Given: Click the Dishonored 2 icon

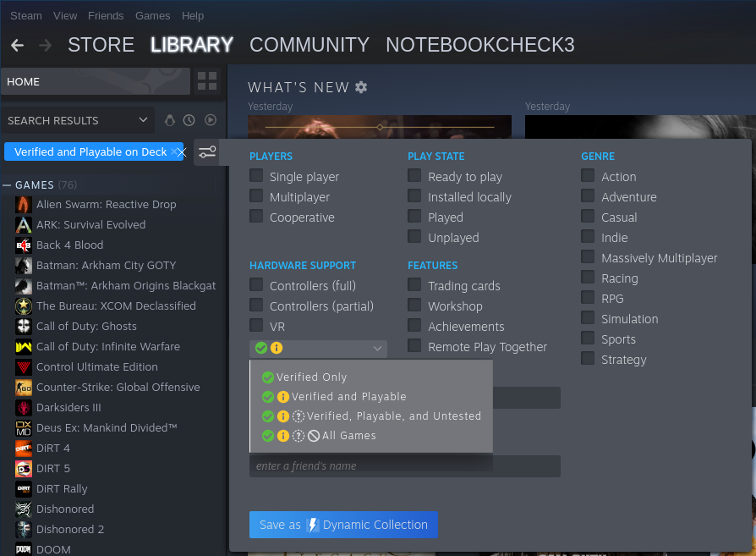Looking at the screenshot, I should 24,530.
